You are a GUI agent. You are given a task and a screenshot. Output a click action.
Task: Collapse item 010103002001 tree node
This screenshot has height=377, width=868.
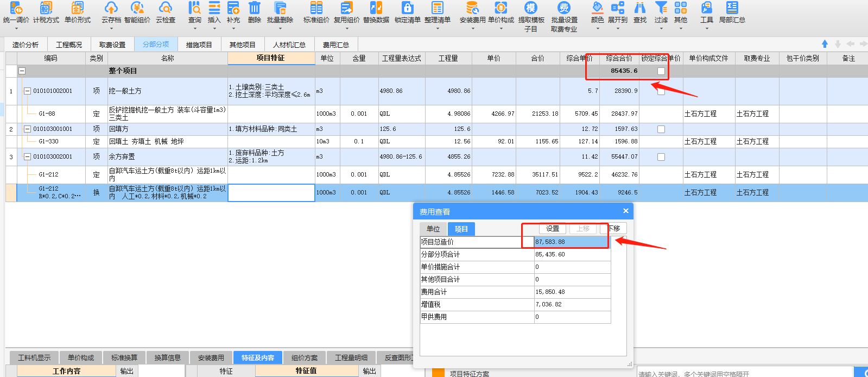tap(27, 157)
